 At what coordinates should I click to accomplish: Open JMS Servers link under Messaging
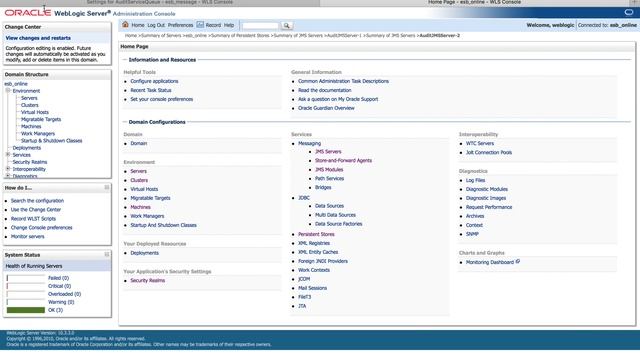point(328,151)
